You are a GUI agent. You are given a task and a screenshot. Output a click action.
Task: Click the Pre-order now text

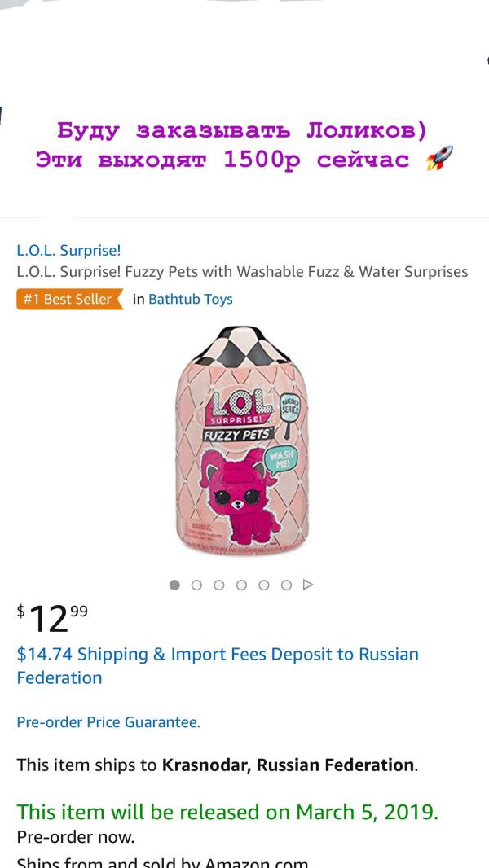click(76, 836)
